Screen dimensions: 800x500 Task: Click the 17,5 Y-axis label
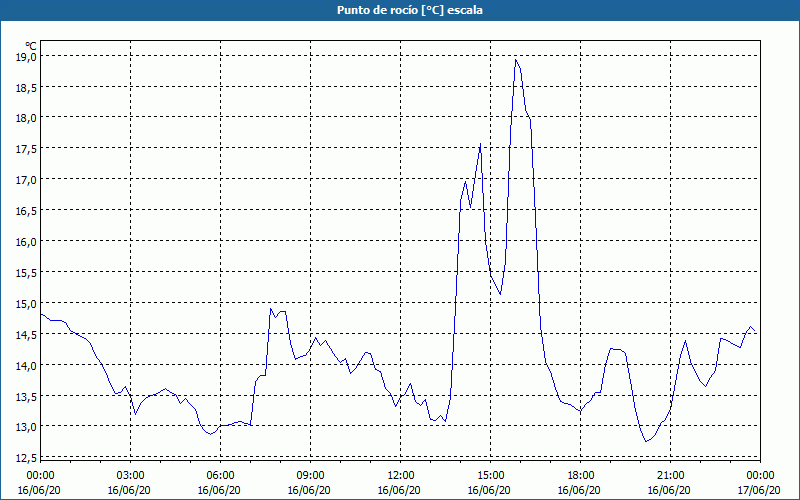(27, 149)
